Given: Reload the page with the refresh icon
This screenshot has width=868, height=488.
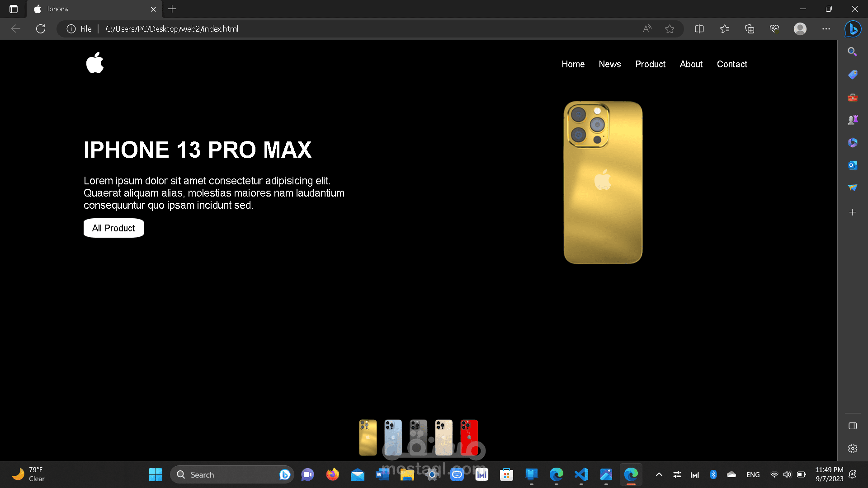Looking at the screenshot, I should [x=41, y=29].
